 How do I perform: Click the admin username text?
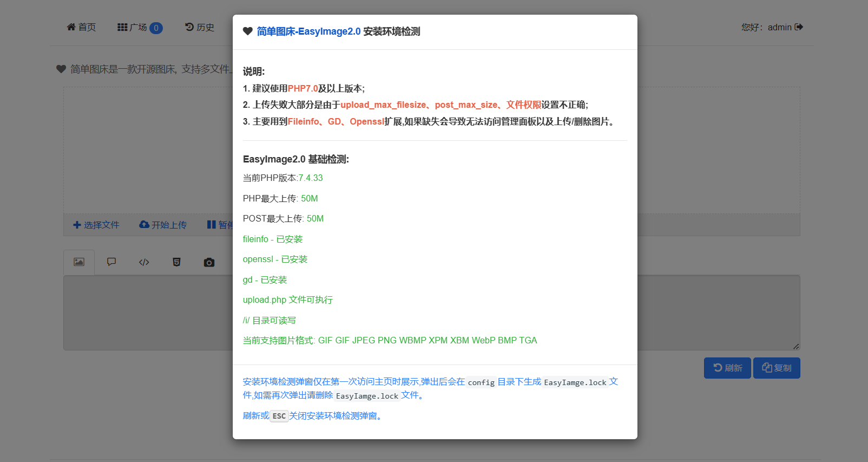click(x=779, y=27)
